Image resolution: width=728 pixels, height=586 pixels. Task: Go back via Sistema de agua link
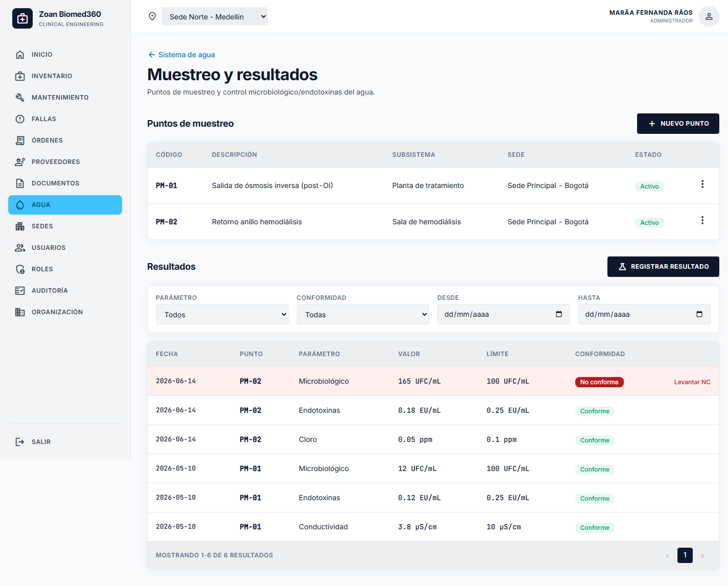coord(181,55)
